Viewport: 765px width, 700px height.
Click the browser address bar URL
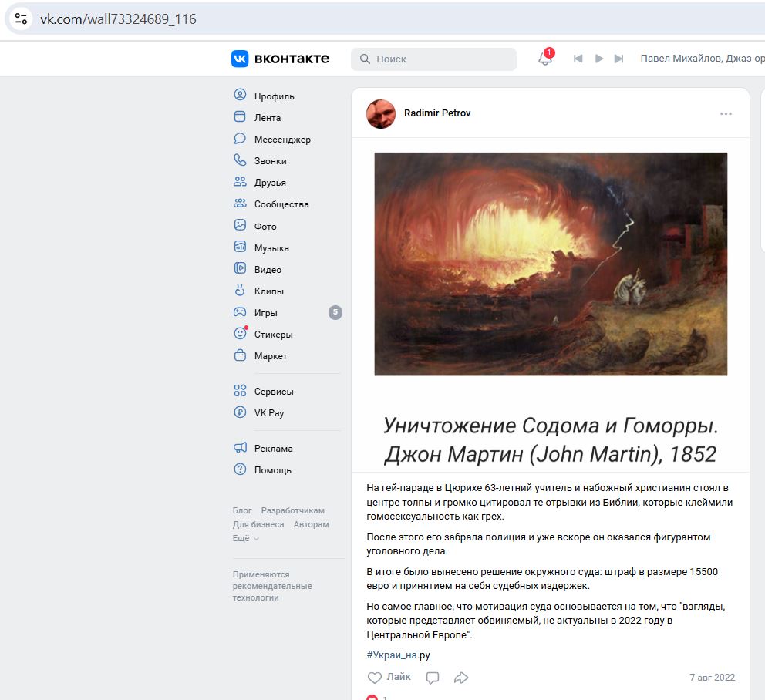point(118,19)
